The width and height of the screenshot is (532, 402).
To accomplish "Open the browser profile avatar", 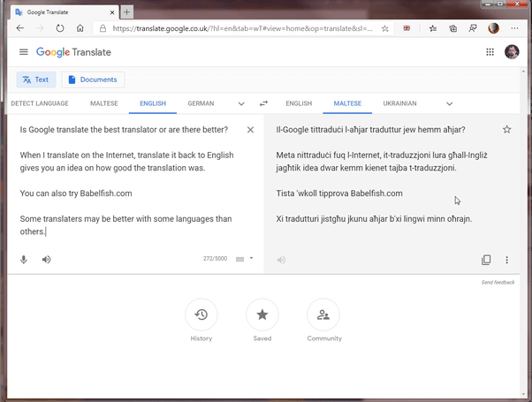I will pos(494,28).
